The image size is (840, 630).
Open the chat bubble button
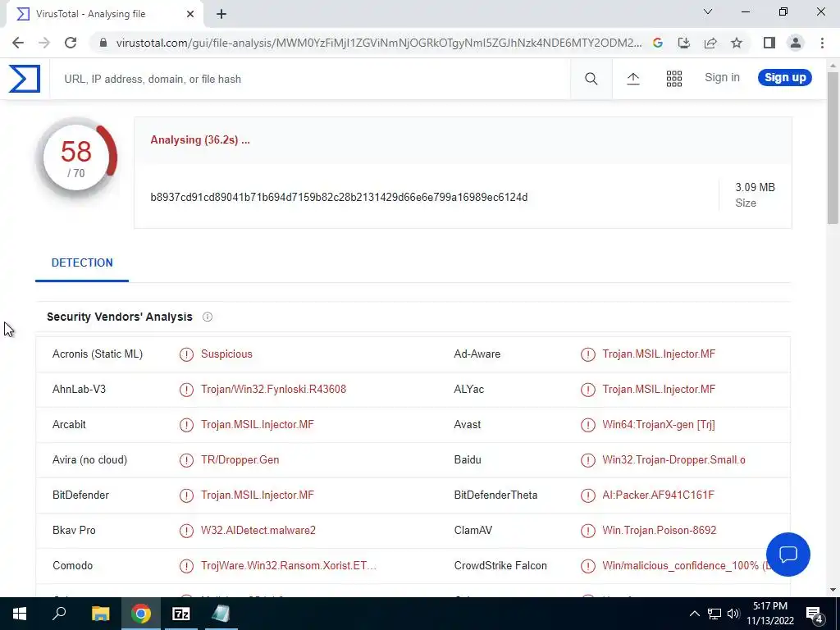788,554
